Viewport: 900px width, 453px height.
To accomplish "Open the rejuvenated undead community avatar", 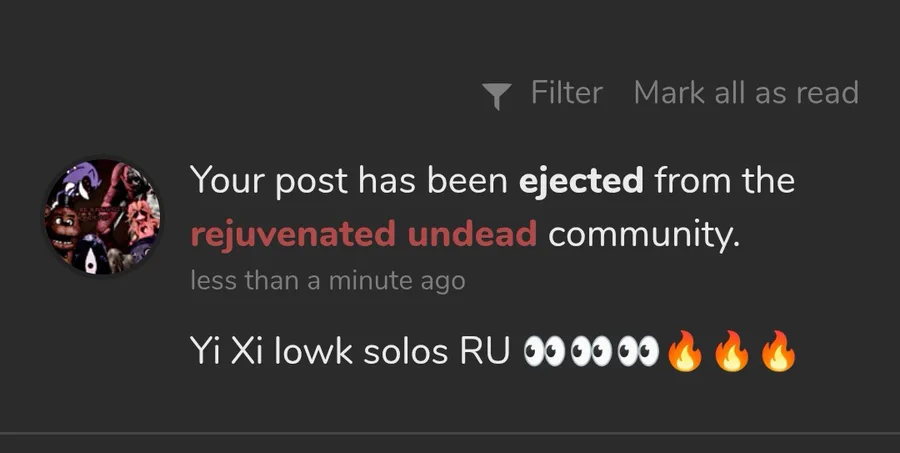I will (103, 216).
